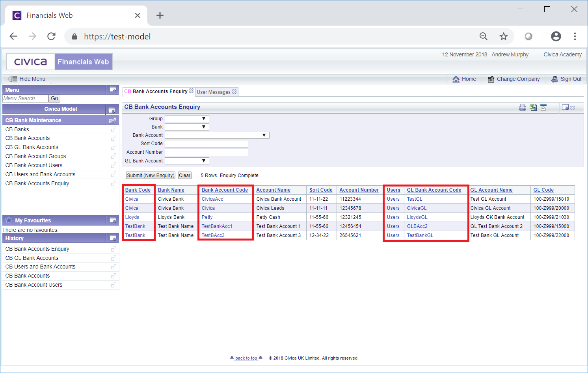The width and height of the screenshot is (588, 373).
Task: Click the browser zoom magnifier icon
Action: pos(484,36)
